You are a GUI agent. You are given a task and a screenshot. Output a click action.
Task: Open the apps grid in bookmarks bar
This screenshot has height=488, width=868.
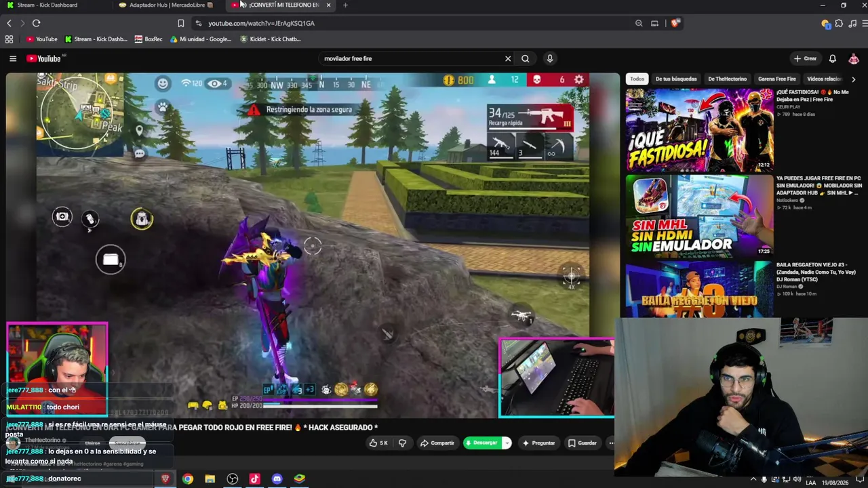9,39
